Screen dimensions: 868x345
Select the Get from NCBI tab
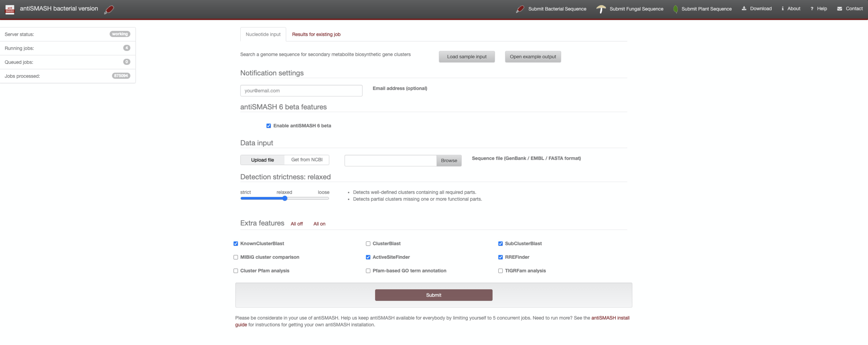click(307, 160)
